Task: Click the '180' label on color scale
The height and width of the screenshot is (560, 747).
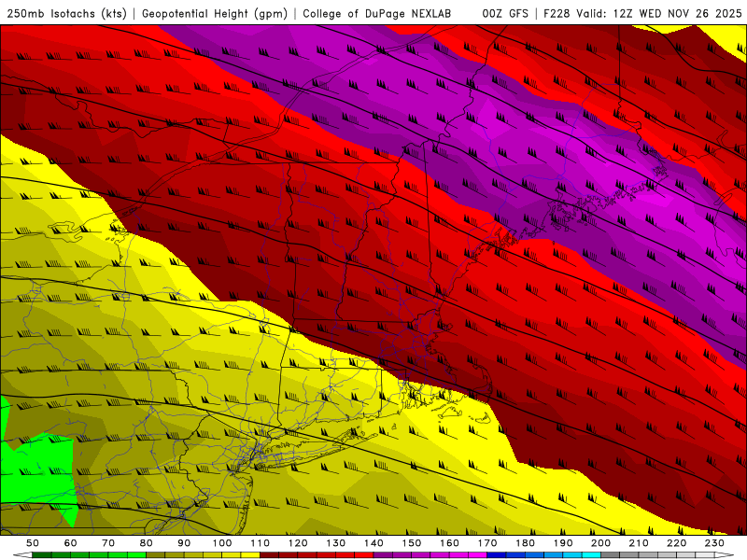Action: (525, 543)
